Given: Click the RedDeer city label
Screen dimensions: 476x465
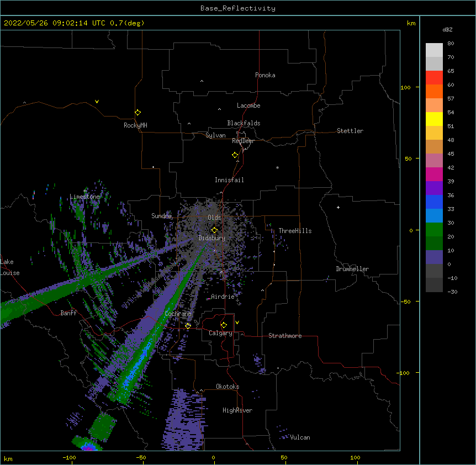Looking at the screenshot, I should (243, 141).
